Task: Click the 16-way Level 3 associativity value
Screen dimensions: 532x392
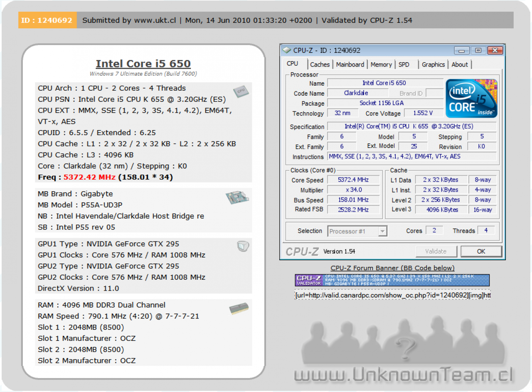Action: pos(483,210)
